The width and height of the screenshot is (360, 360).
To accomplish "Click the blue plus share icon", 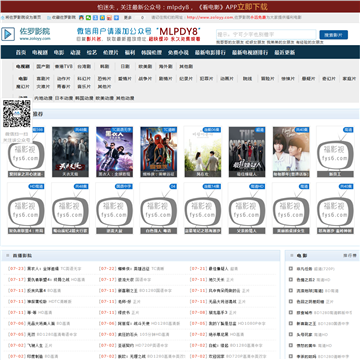I will 116,17.
